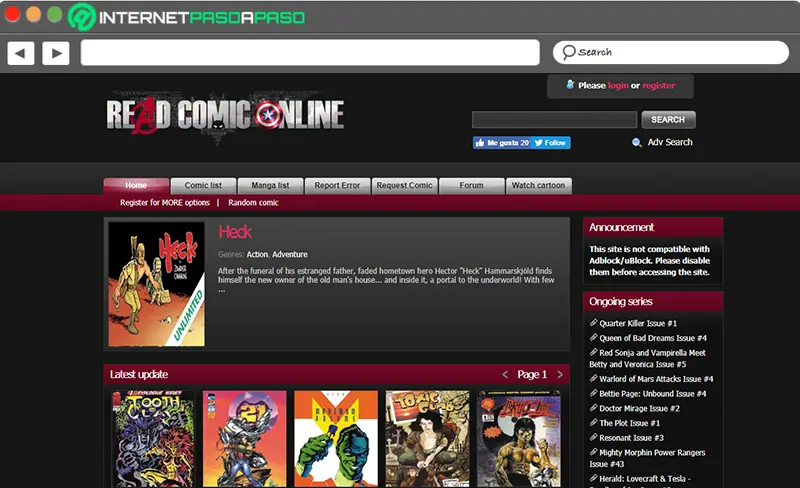Open the Tooth comic cover thumbnail
This screenshot has height=488, width=800.
[x=153, y=439]
